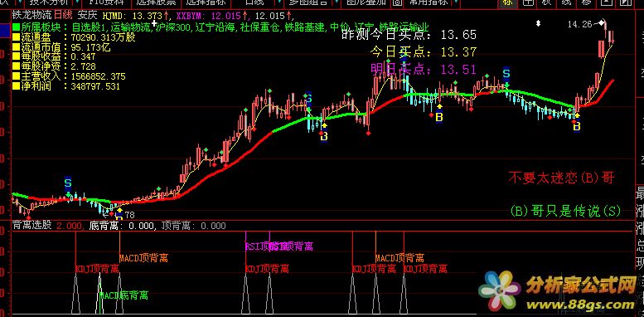Click the 常用指标 toolbar button
The image size is (644, 317).
429,2
